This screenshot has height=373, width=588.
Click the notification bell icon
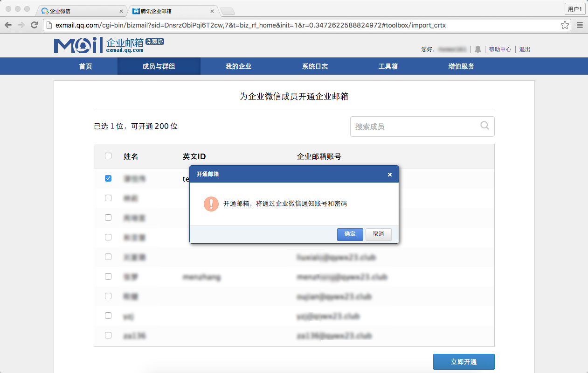[x=478, y=49]
